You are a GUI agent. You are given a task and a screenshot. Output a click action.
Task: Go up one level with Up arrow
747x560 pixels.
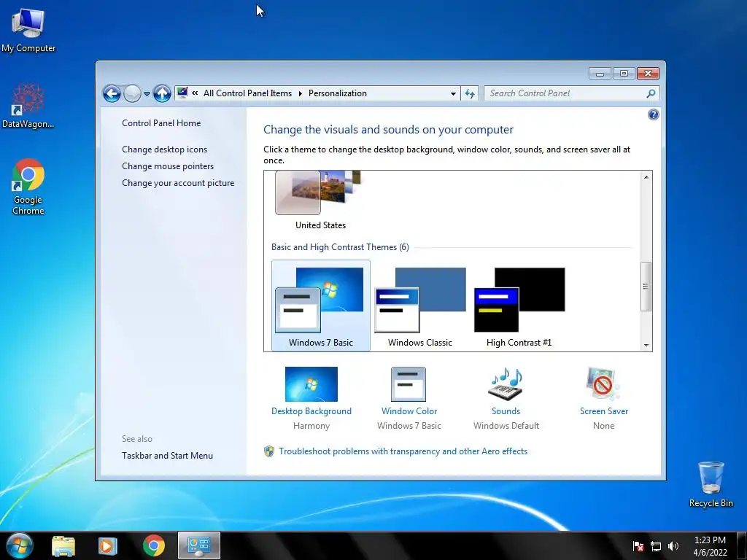pyautogui.click(x=162, y=93)
